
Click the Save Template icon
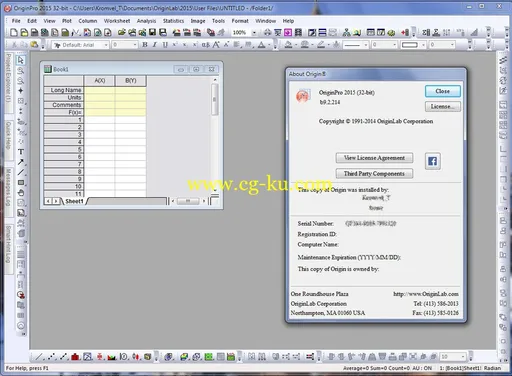click(163, 32)
